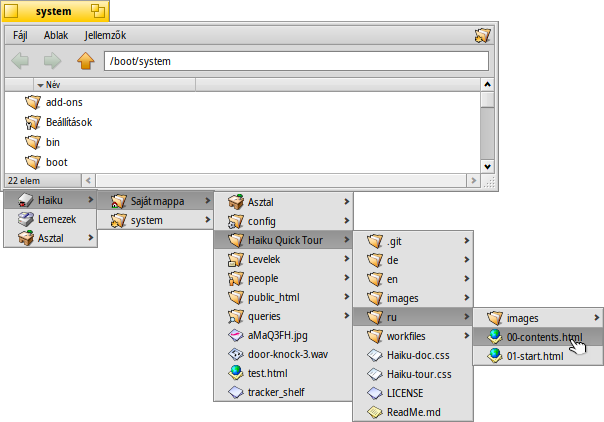Click the scroll down arrow in file list
The height and width of the screenshot is (422, 604).
pos(487,166)
